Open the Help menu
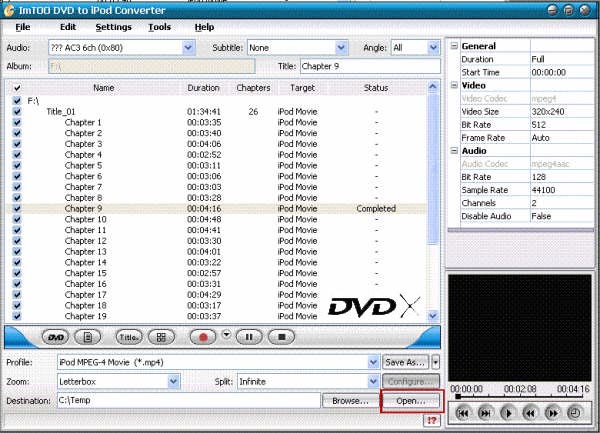 click(204, 27)
